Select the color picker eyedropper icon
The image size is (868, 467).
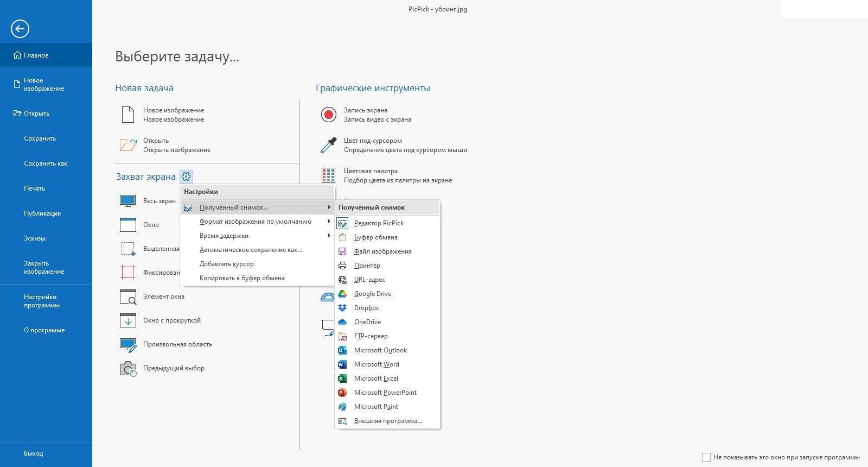click(328, 145)
